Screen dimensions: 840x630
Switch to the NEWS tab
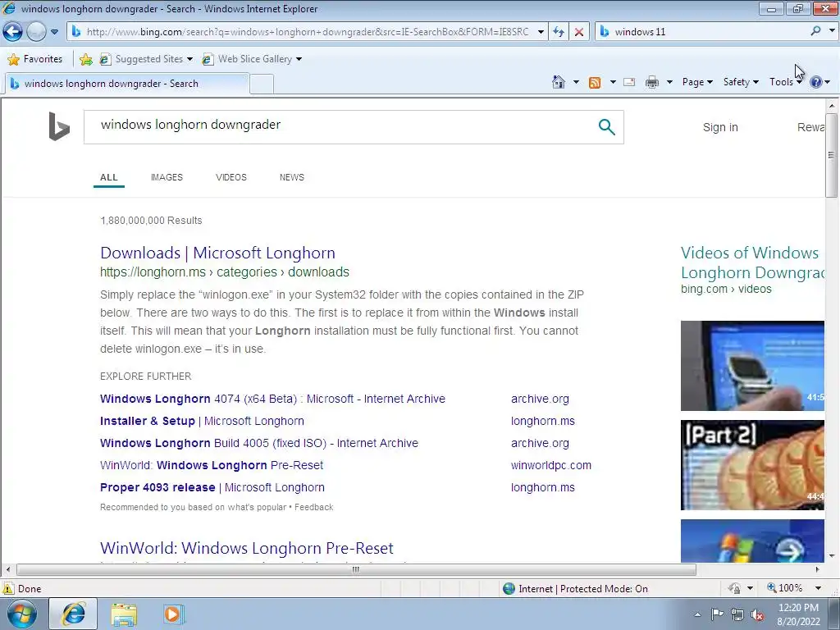click(x=291, y=177)
